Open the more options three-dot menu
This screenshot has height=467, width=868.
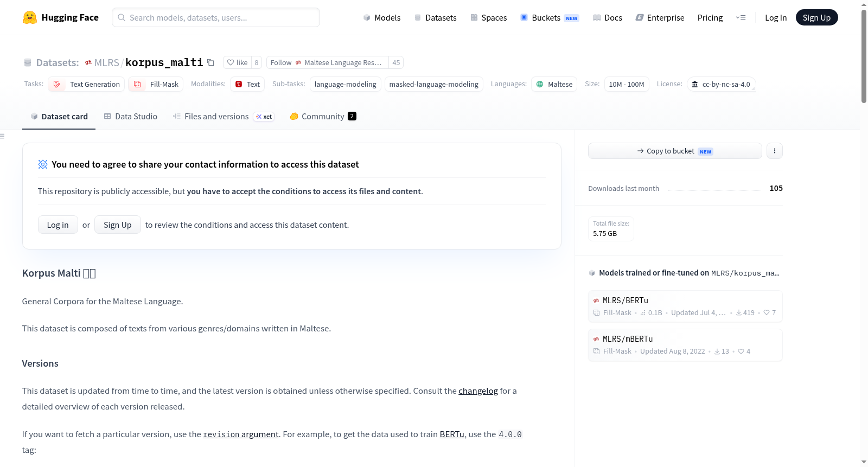click(x=775, y=151)
